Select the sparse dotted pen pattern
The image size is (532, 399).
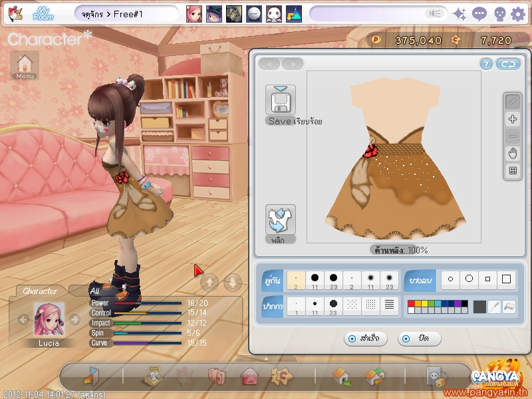pyautogui.click(x=352, y=307)
